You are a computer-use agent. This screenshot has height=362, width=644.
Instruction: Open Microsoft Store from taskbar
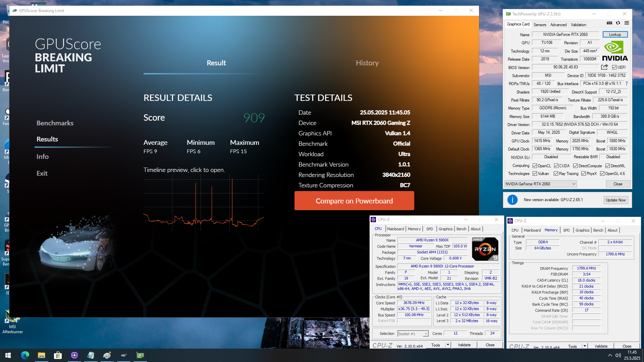(58, 355)
